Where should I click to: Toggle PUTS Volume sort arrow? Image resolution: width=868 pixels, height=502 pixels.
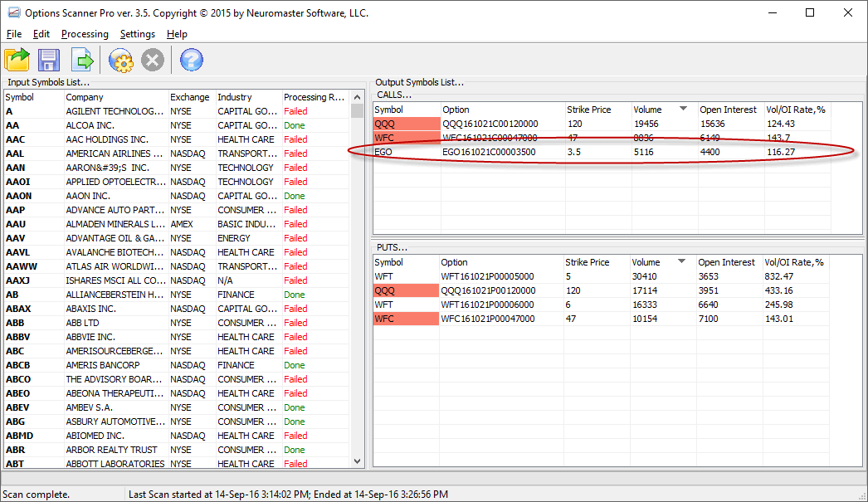pos(681,261)
